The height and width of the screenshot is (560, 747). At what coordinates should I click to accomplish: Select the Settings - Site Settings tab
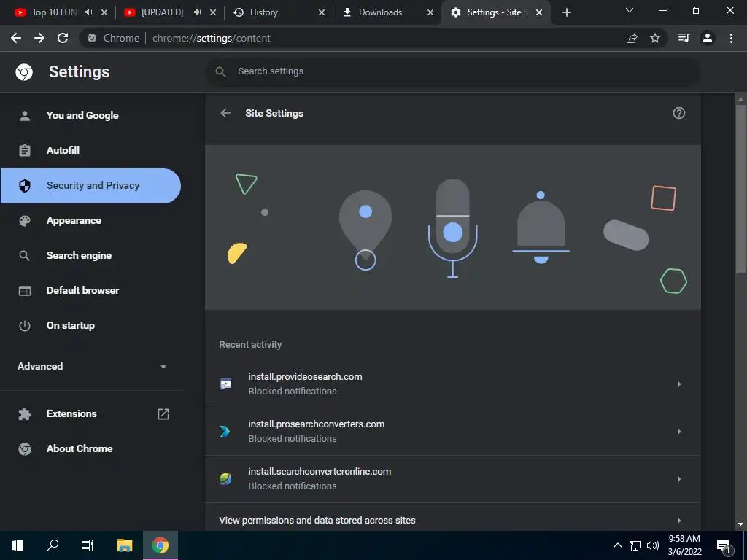(497, 12)
